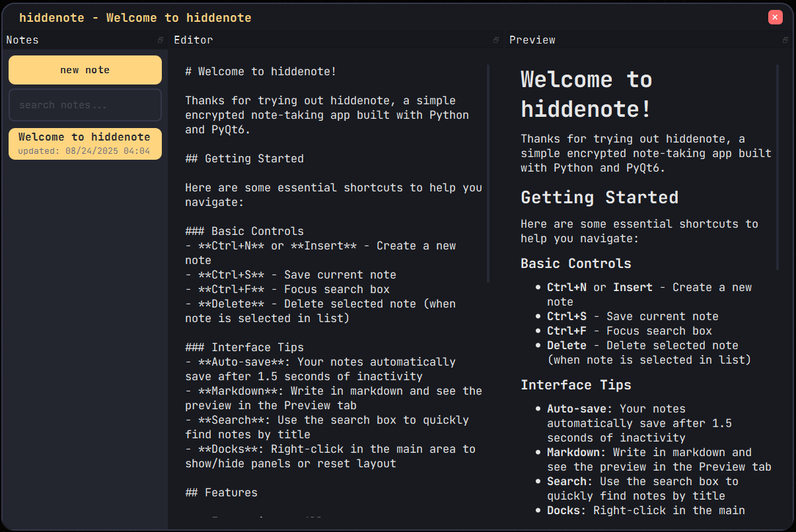Click the '**Docks**' line in the editor
Image resolution: width=796 pixels, height=532 pixels.
click(x=330, y=456)
